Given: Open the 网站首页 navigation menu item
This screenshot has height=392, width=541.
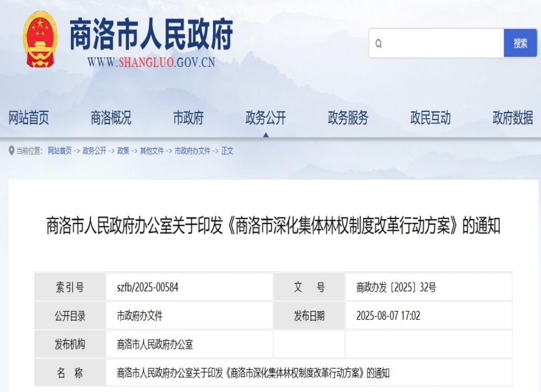Looking at the screenshot, I should pyautogui.click(x=29, y=118).
